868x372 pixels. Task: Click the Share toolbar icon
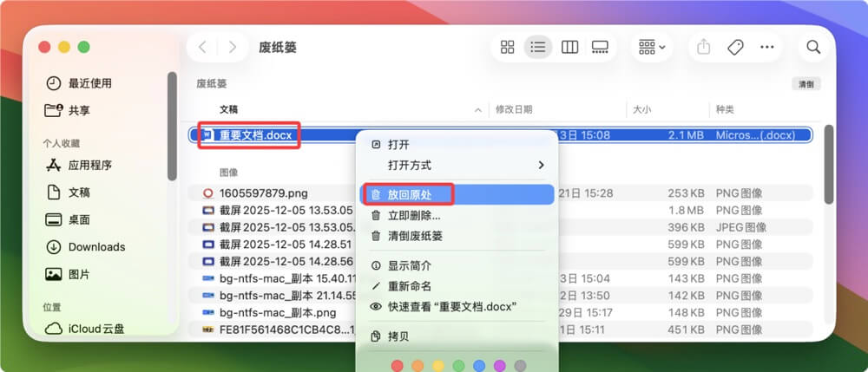coord(703,47)
